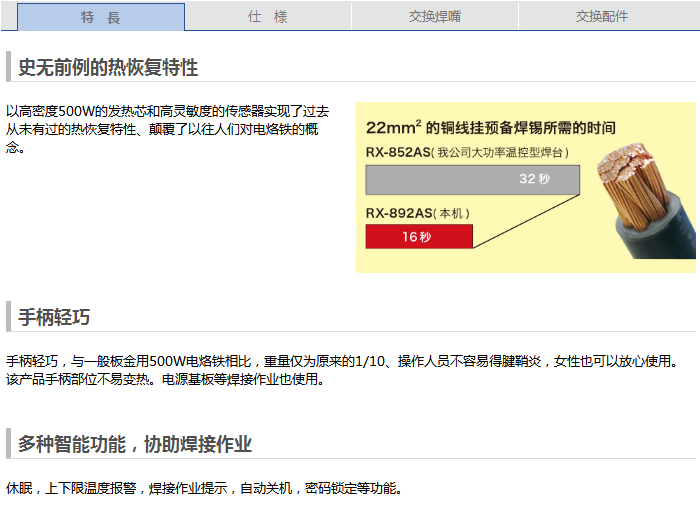Image resolution: width=700 pixels, height=516 pixels.
Task: Click the gray 32 秒 bar
Action: (x=473, y=180)
